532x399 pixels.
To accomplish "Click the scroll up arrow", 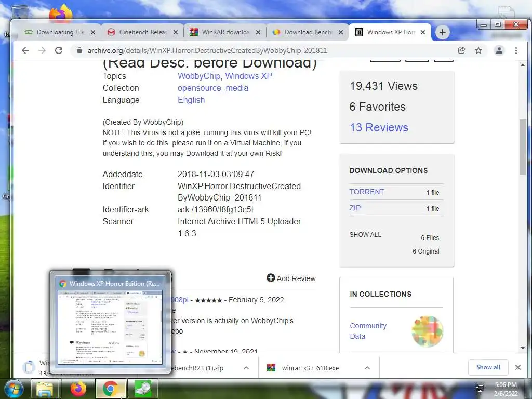I will 523,65.
